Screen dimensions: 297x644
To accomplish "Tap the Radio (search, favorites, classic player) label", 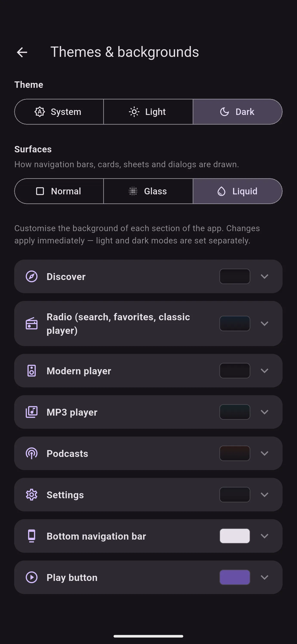I will point(118,324).
